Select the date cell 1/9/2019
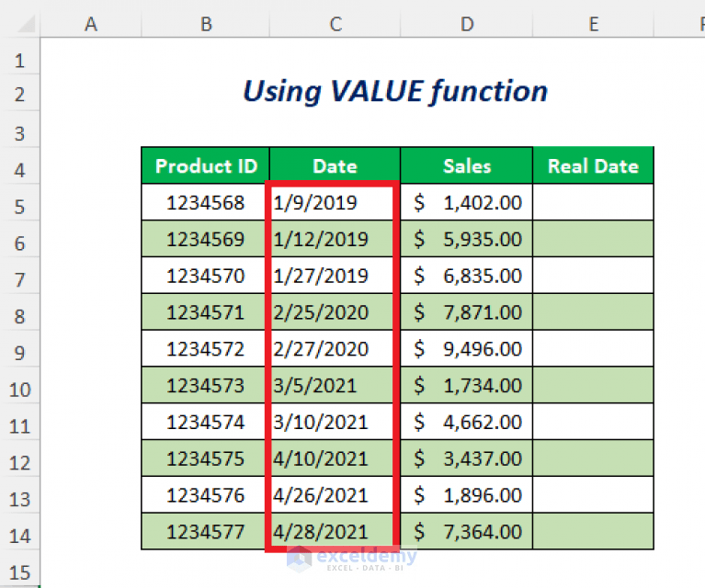 (335, 202)
